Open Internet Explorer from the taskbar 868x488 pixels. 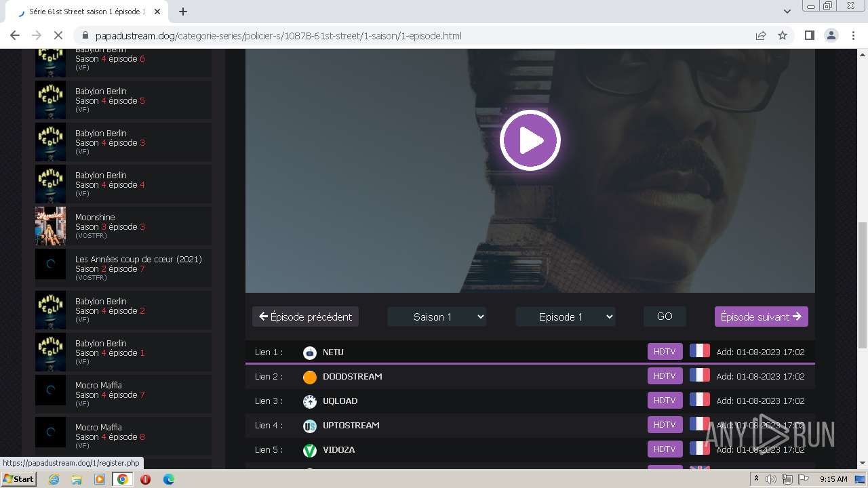click(54, 479)
